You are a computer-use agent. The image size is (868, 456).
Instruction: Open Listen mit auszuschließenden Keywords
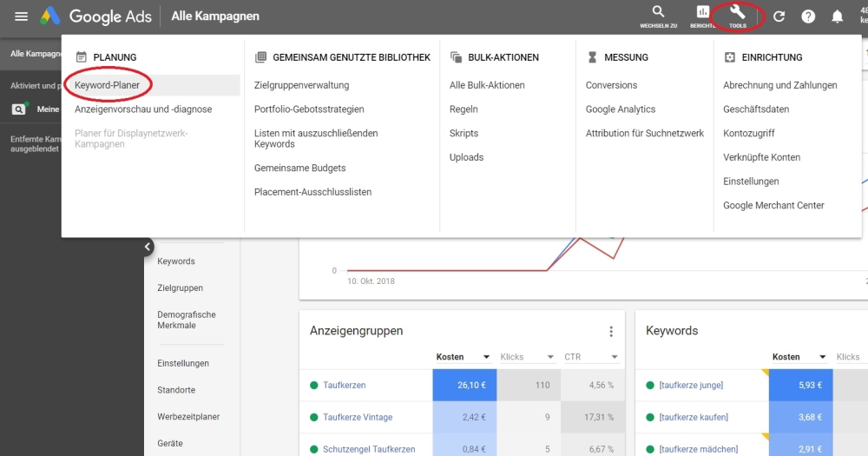316,138
